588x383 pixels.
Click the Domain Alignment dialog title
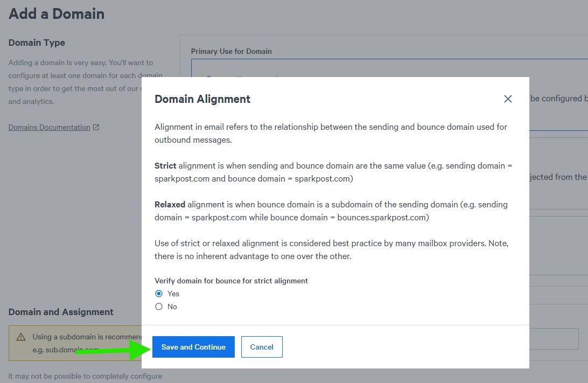pyautogui.click(x=202, y=99)
